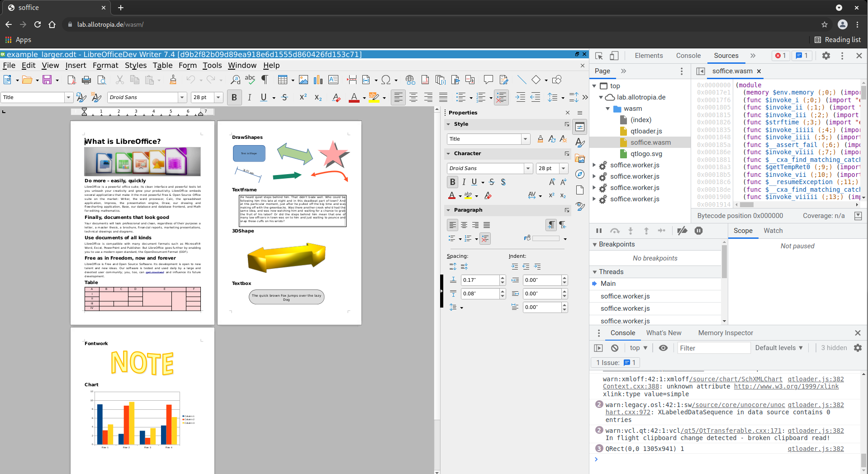868x474 pixels.
Task: Click the Save document icon in Writer toolbar
Action: [47, 80]
